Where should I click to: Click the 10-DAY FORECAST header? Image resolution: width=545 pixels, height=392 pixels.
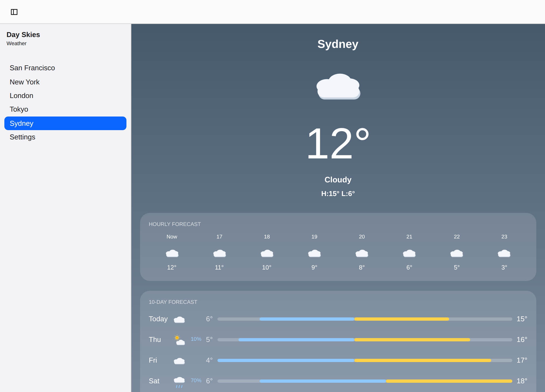point(173,302)
